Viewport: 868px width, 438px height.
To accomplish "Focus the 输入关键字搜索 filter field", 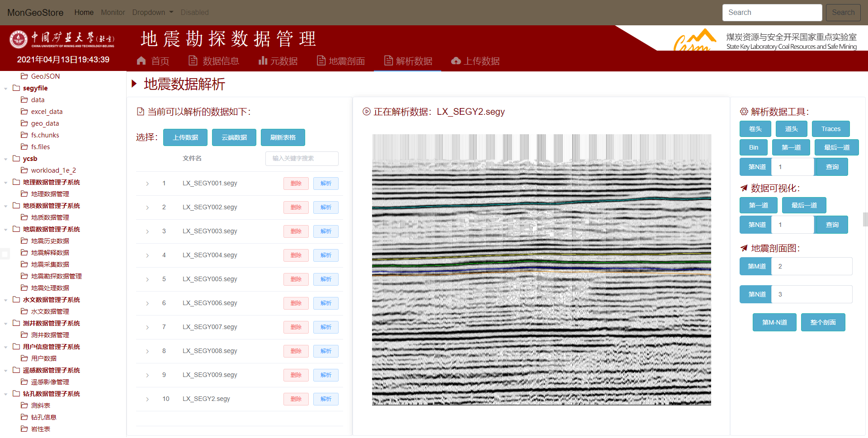I will [x=302, y=159].
